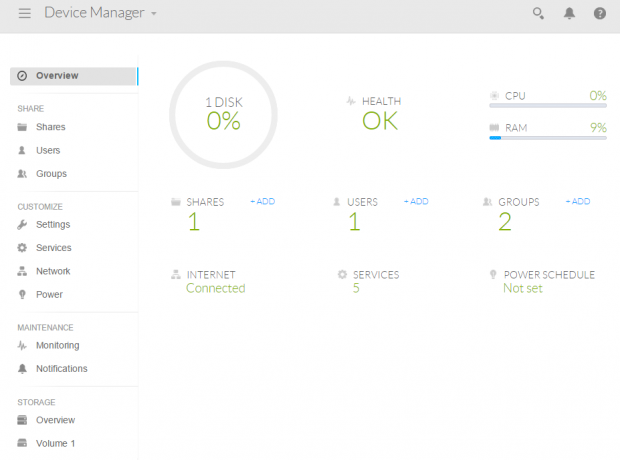
Task: Click the GROUPS count of 2
Action: [x=505, y=221]
